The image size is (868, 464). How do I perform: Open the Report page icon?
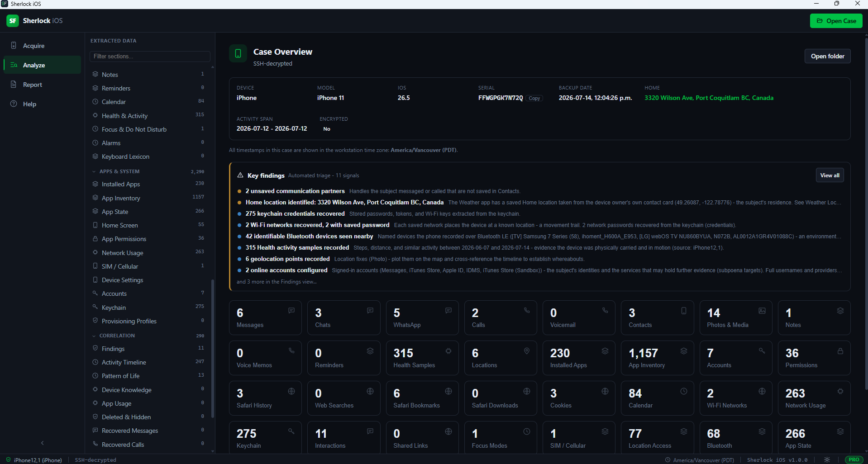14,84
